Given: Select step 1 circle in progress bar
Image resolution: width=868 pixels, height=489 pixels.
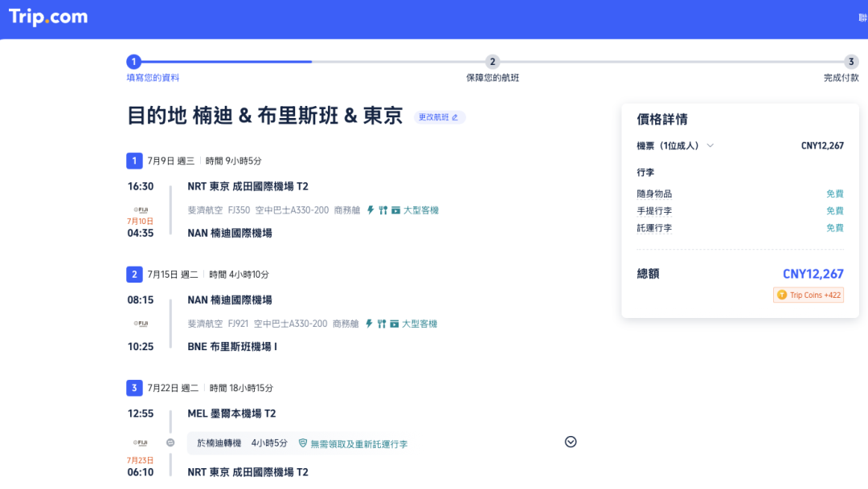Looking at the screenshot, I should tap(133, 61).
